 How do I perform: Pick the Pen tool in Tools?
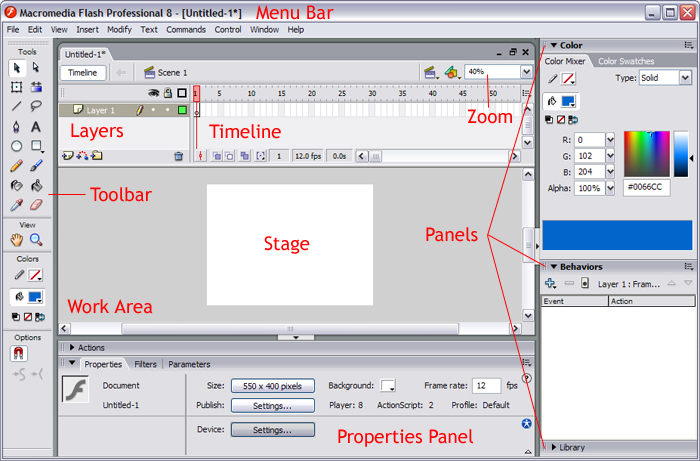click(x=17, y=127)
